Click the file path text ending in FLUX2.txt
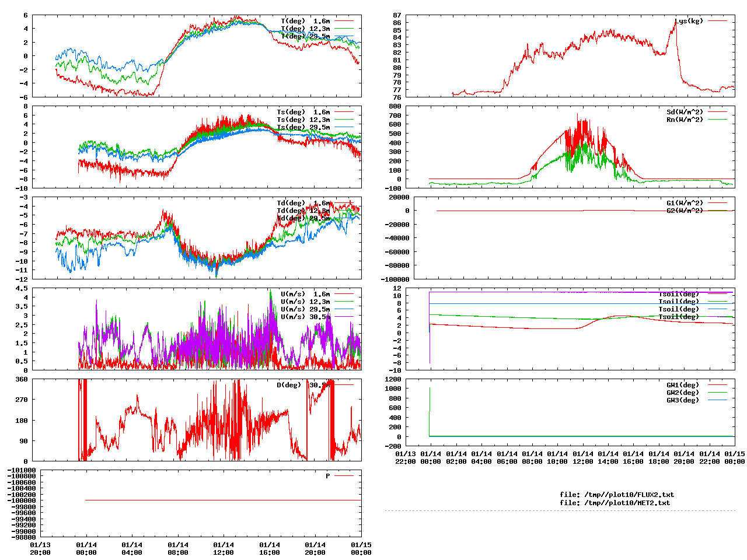 click(617, 495)
